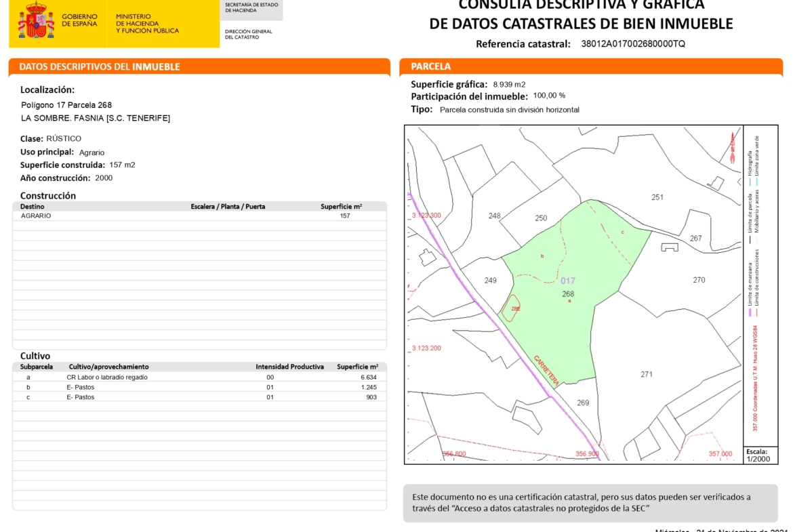This screenshot has width=793, height=532.
Task: Click the small building outline near parcel 267
Action: point(669,247)
